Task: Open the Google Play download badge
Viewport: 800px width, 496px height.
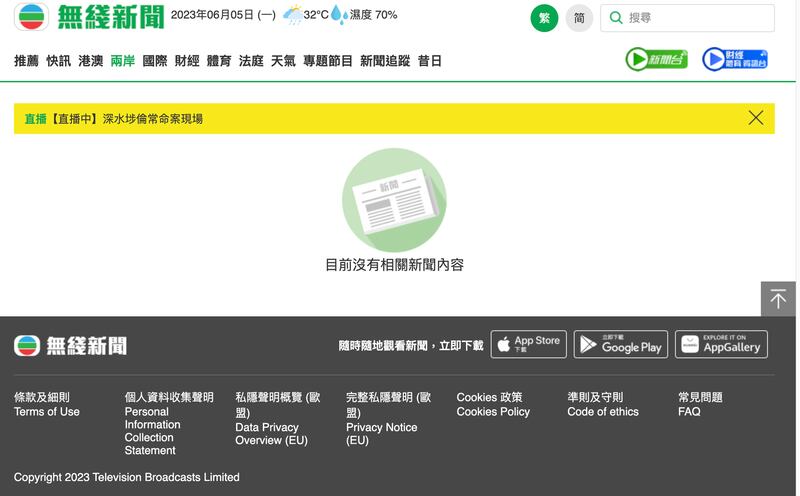Action: pyautogui.click(x=620, y=344)
